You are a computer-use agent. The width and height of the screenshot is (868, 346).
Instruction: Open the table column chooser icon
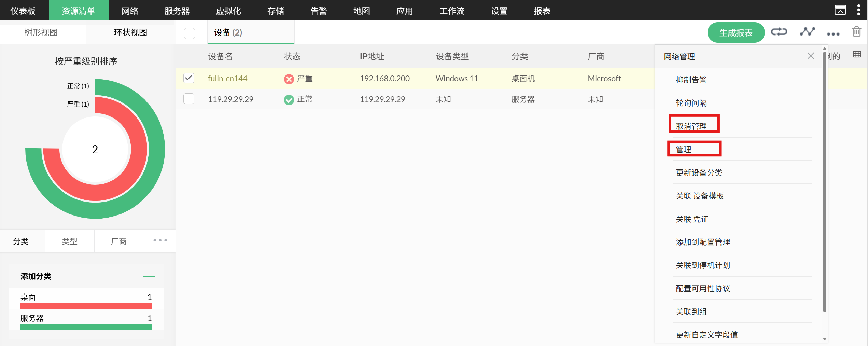pyautogui.click(x=857, y=54)
